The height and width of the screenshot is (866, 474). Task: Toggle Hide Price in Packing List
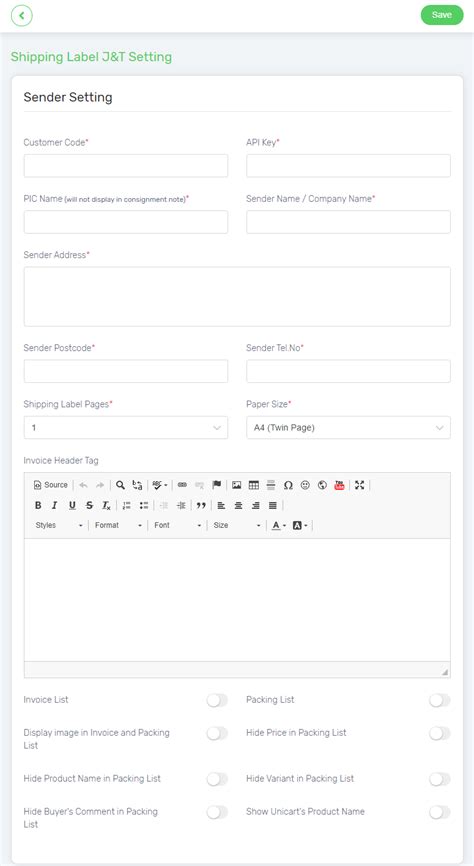pyautogui.click(x=440, y=733)
